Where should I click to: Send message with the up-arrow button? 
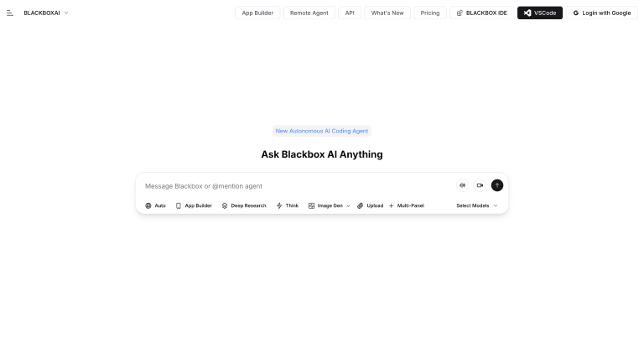tap(497, 185)
